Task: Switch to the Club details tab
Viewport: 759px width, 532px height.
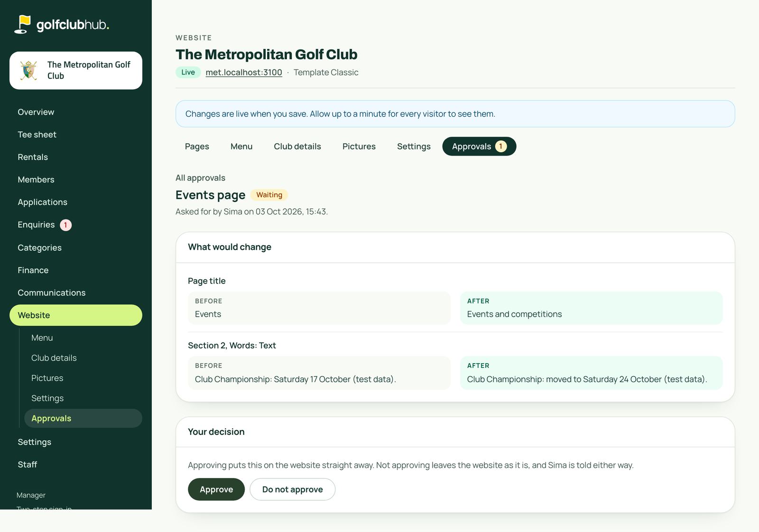Action: (x=297, y=147)
